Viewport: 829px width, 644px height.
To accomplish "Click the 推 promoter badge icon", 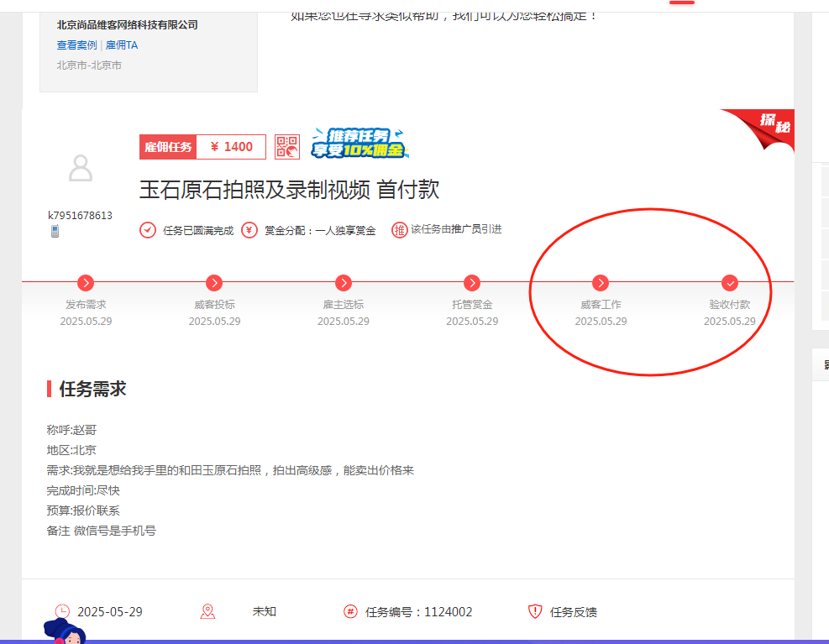I will point(399,230).
